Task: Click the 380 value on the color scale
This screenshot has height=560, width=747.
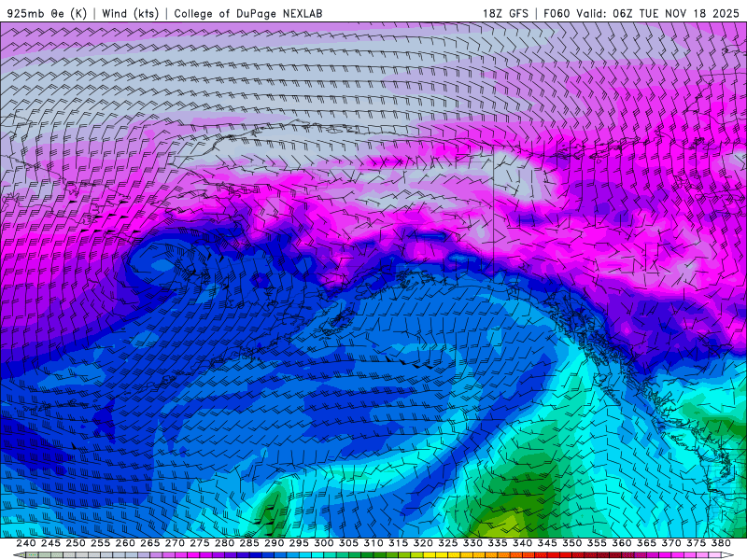Action: point(720,543)
